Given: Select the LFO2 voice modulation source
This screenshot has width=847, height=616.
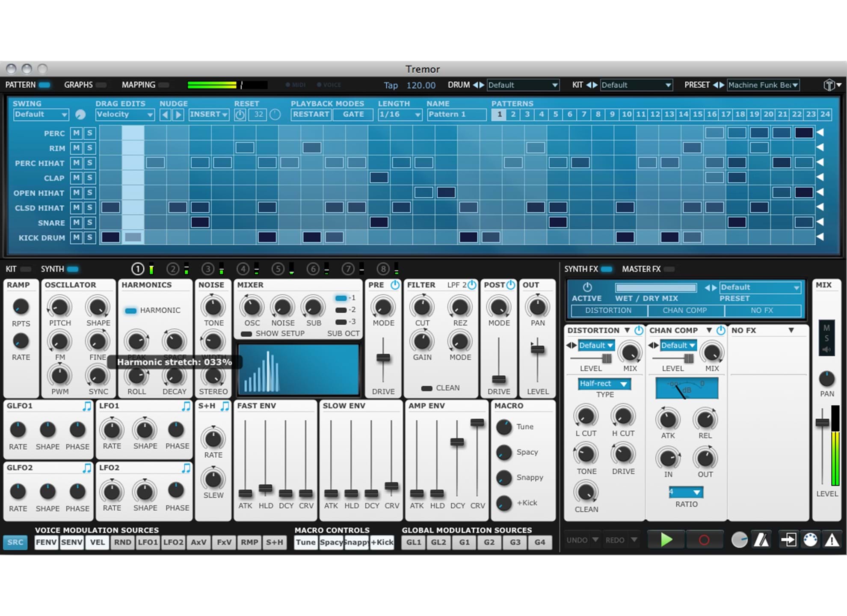Looking at the screenshot, I should pos(173,542).
